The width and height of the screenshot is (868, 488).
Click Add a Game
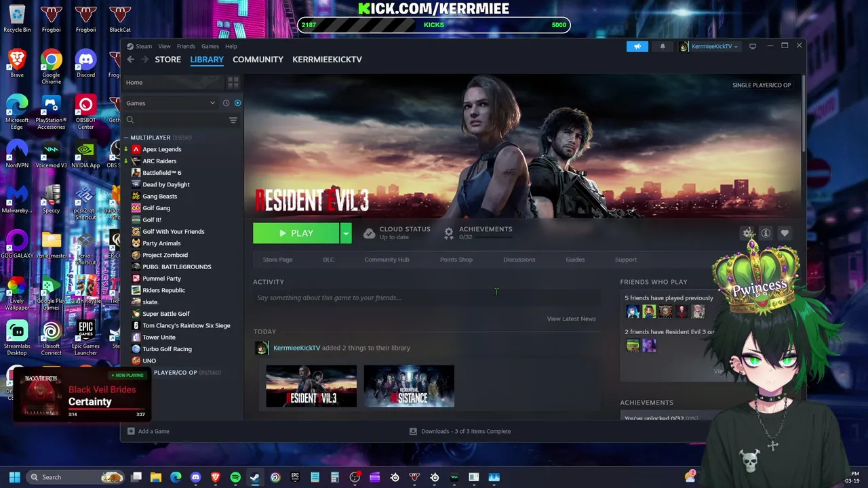pos(149,431)
